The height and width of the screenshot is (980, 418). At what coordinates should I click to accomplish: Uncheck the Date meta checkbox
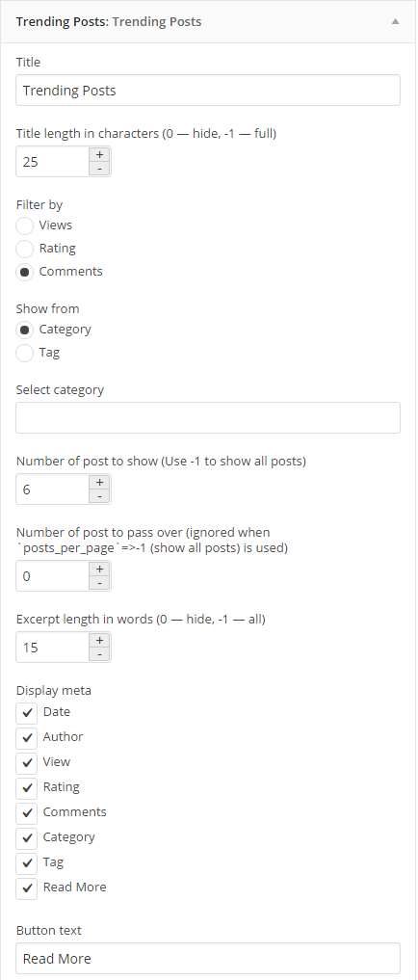(x=27, y=712)
